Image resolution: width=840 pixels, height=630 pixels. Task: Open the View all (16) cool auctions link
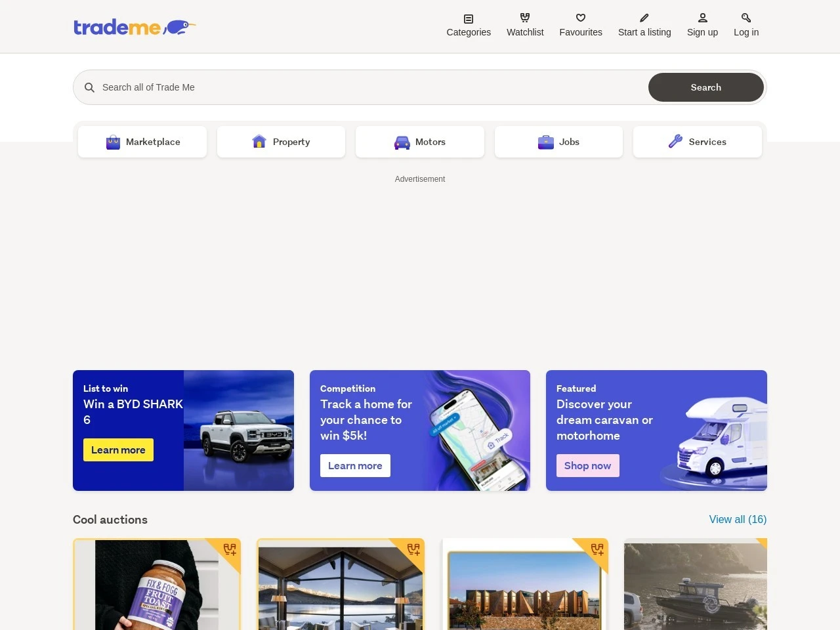click(738, 519)
